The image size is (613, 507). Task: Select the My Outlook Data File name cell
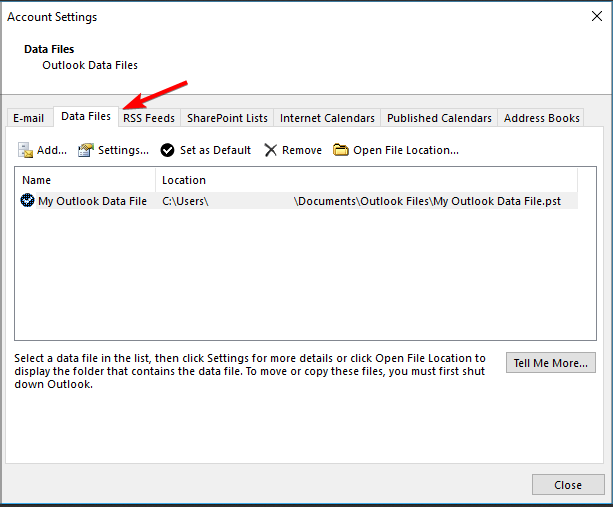pos(92,201)
